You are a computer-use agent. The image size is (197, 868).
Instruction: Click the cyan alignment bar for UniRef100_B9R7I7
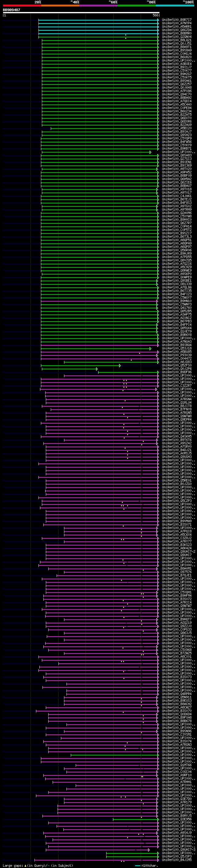pyautogui.click(x=98, y=20)
